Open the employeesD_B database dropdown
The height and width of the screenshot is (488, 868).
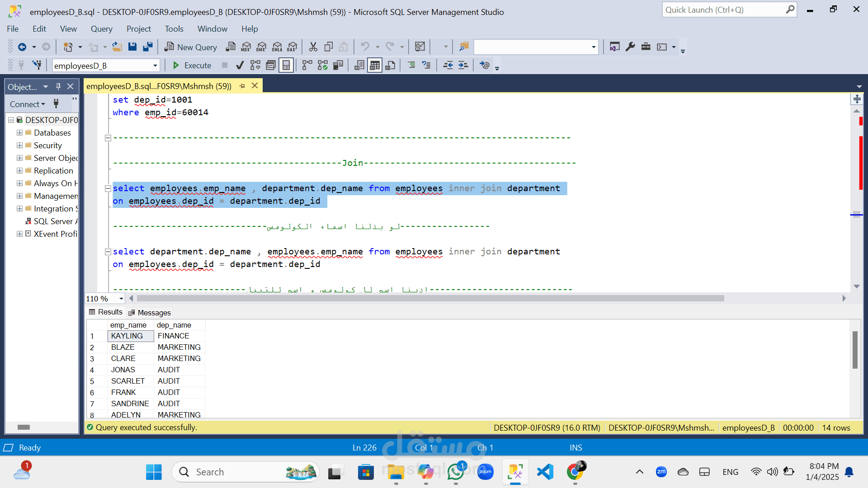pyautogui.click(x=155, y=66)
